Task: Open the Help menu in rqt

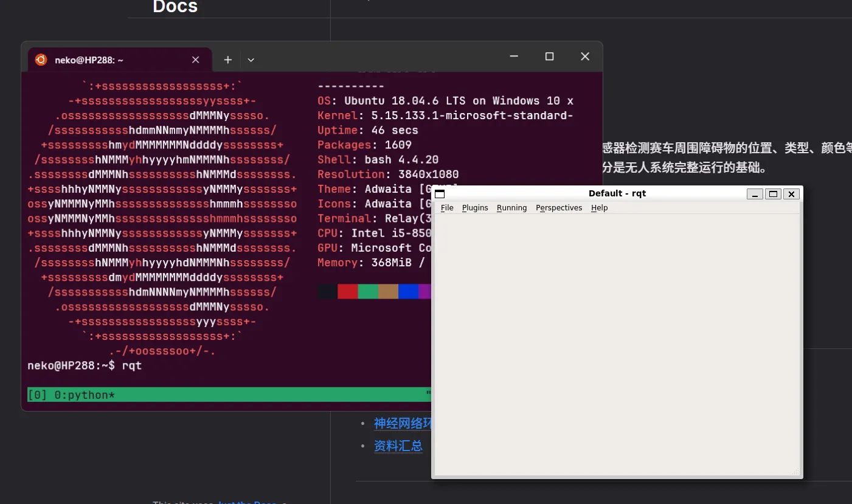Action: [x=599, y=207]
